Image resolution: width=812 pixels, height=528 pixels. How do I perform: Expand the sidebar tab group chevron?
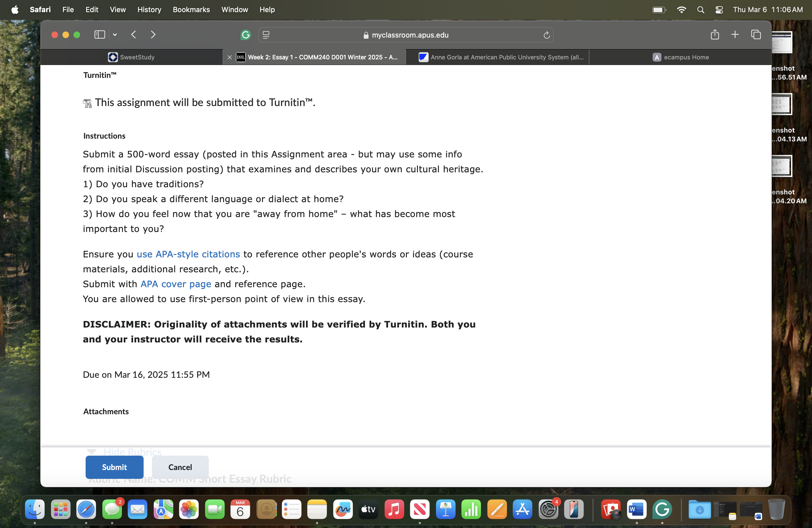coord(115,35)
